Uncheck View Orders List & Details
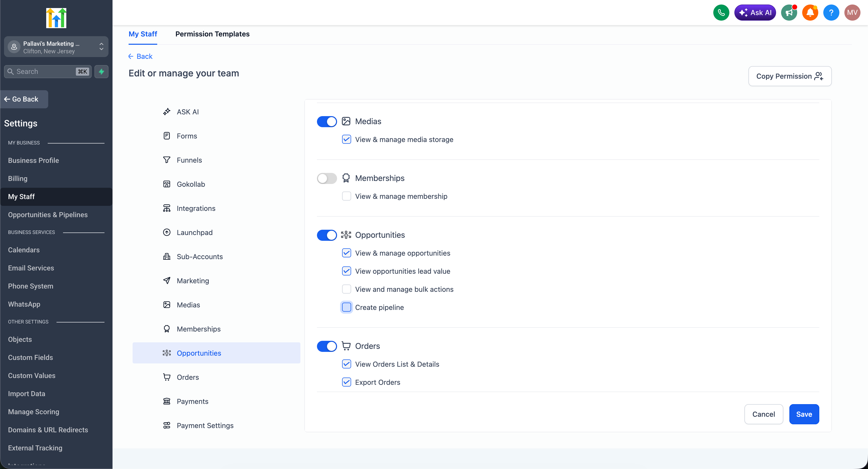The width and height of the screenshot is (868, 469). point(346,364)
